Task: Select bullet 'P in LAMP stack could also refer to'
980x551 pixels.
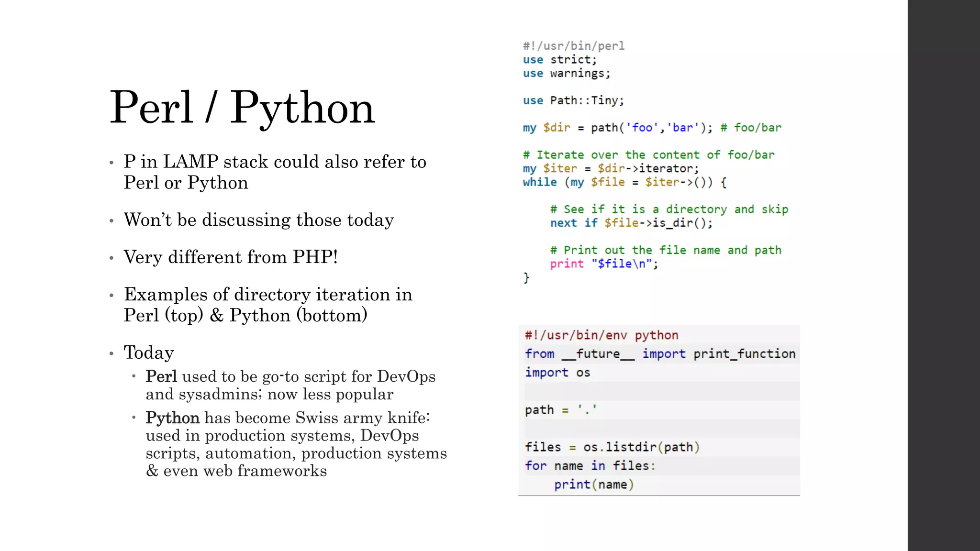Action: tap(275, 162)
